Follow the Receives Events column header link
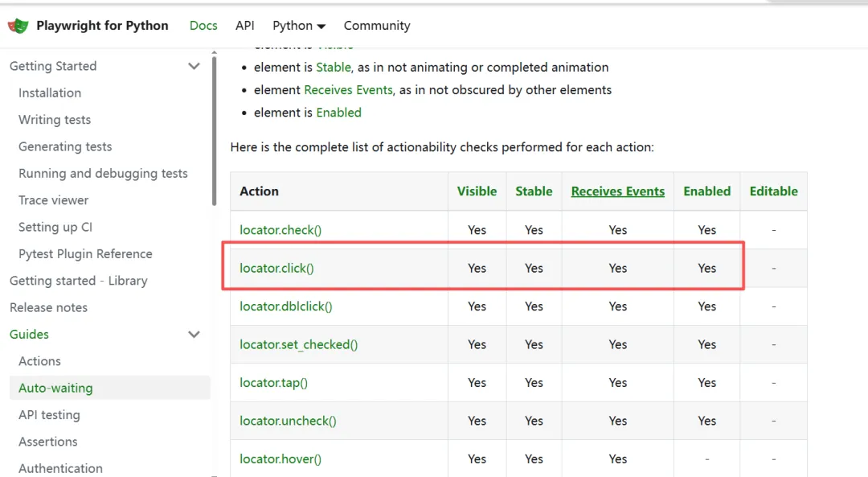 (617, 191)
